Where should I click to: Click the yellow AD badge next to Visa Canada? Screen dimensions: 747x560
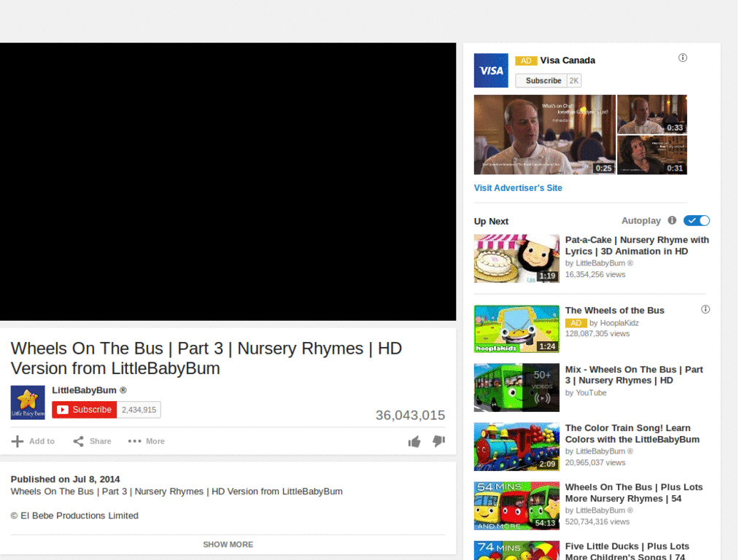526,61
